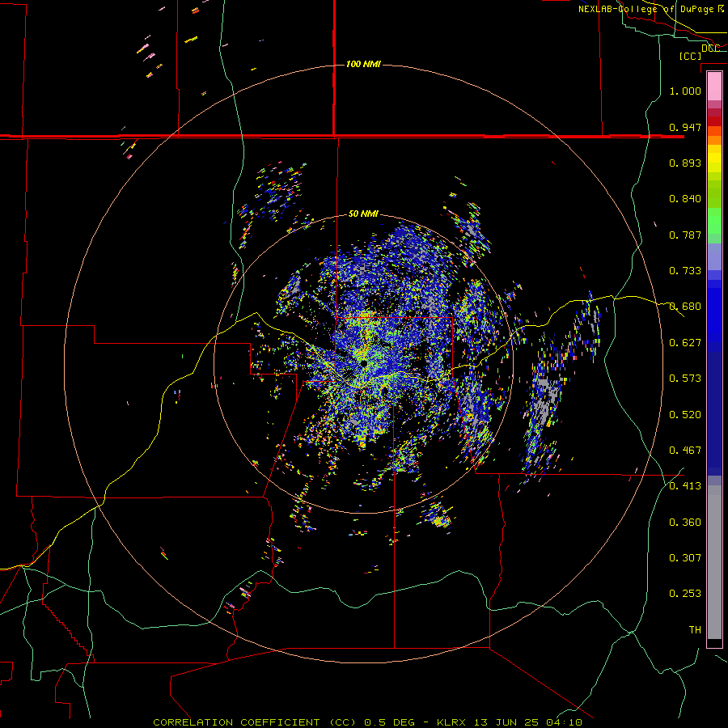Click the KLRX station identifier in caption
Image resolution: width=728 pixels, height=728 pixels.
453,722
